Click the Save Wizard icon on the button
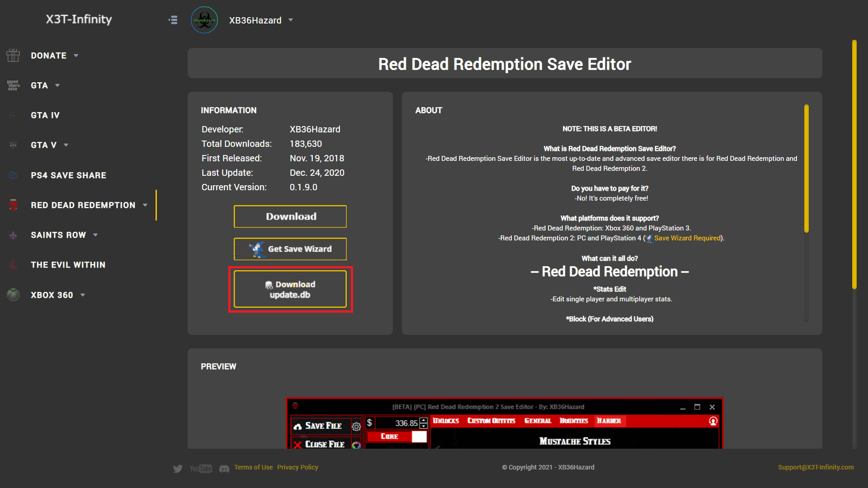Viewport: 868px width, 488px height. 257,249
